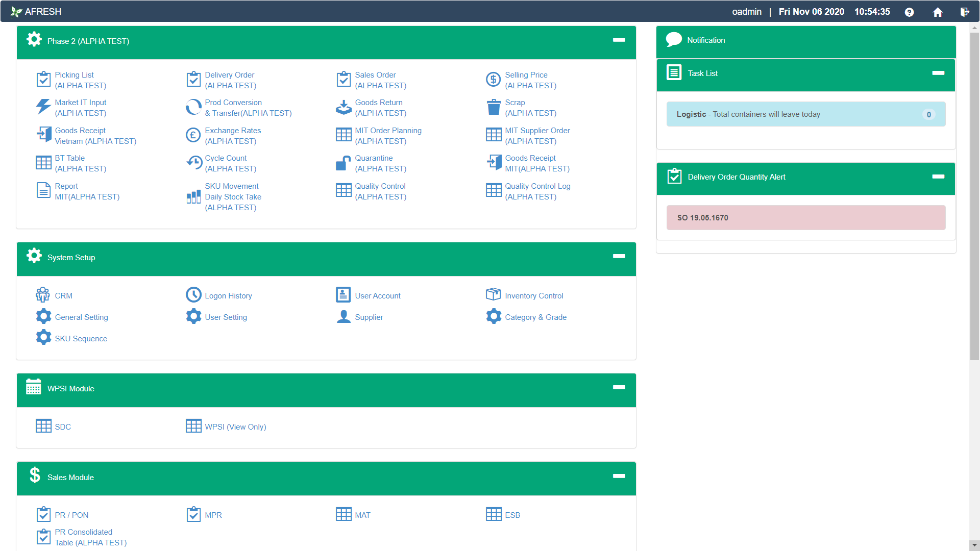Open the SO 19.05.1670 alert

tap(805, 218)
